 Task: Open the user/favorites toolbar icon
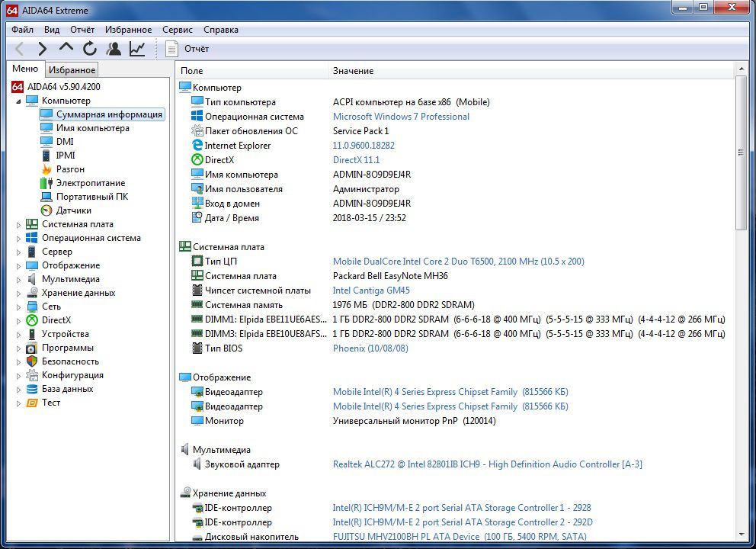pos(114,49)
